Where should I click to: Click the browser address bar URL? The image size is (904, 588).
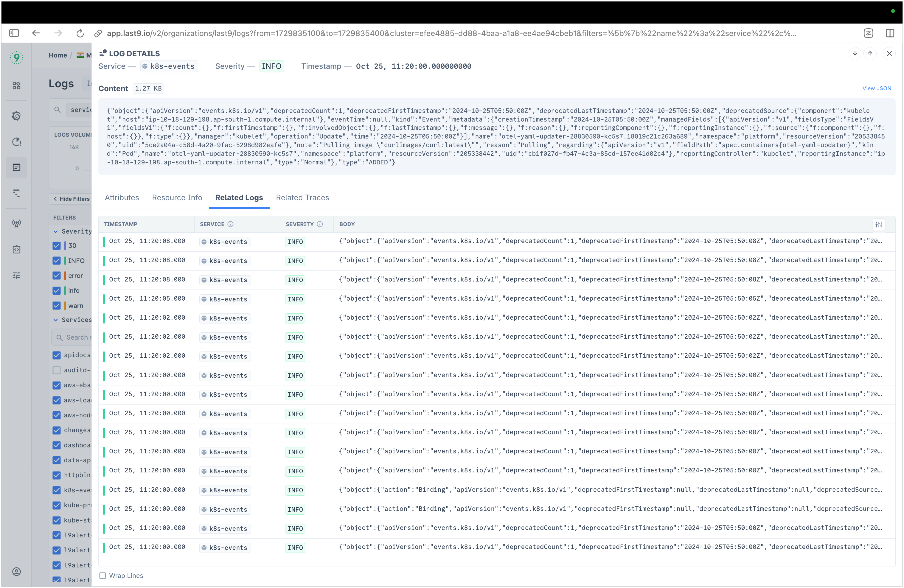coord(451,33)
